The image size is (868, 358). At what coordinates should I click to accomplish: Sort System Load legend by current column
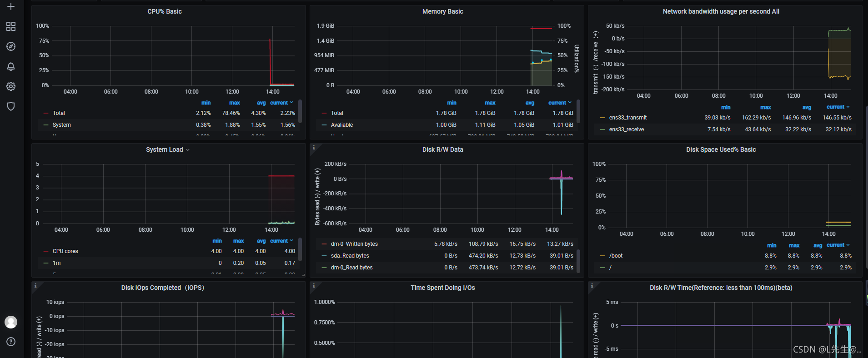tap(281, 241)
